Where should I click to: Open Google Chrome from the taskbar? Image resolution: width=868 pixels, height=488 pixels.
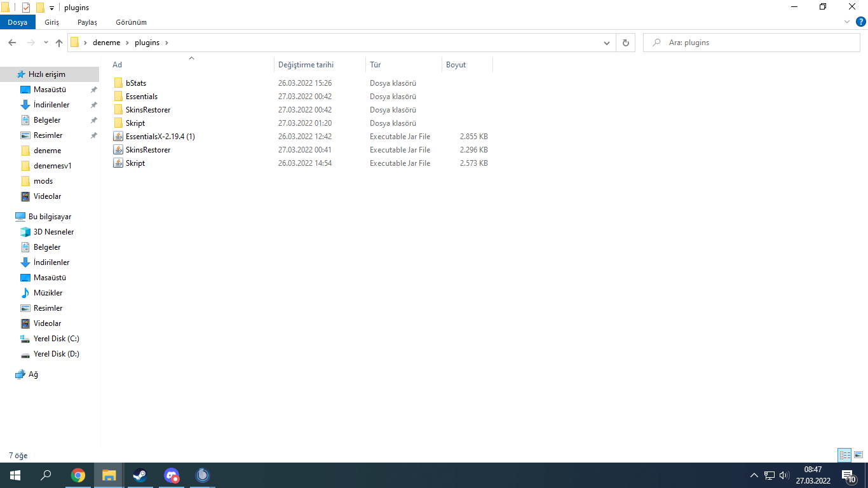click(x=78, y=475)
